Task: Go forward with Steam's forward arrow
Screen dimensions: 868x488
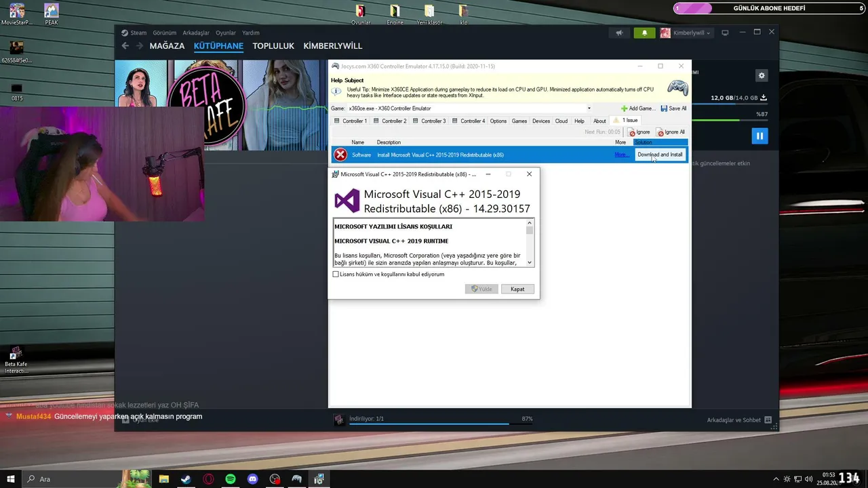Action: coord(140,46)
